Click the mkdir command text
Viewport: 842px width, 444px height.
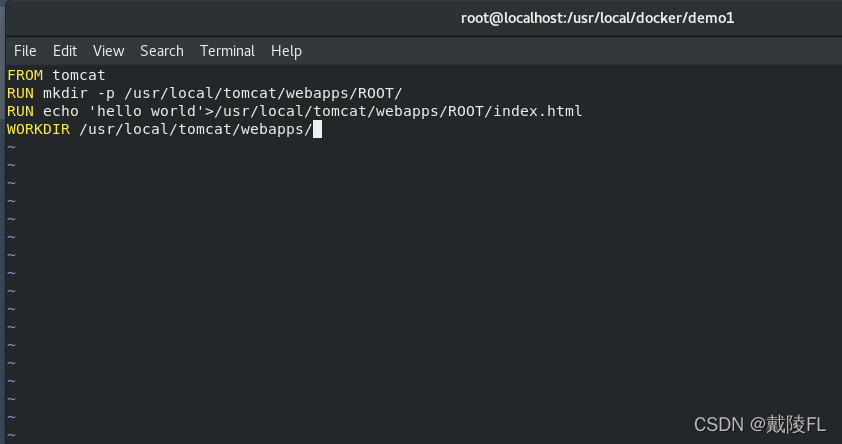66,93
